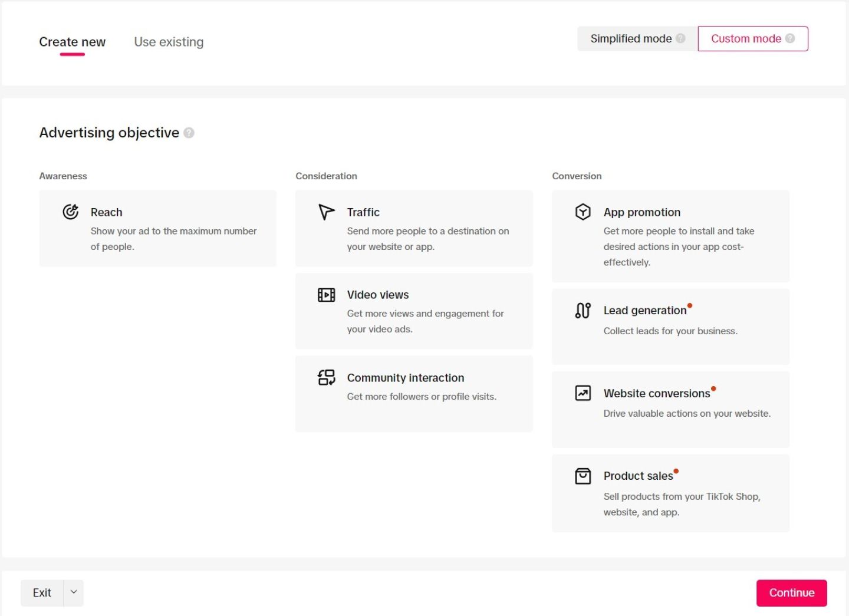
Task: Click the Traffic cursor arrow icon
Action: [x=326, y=212]
